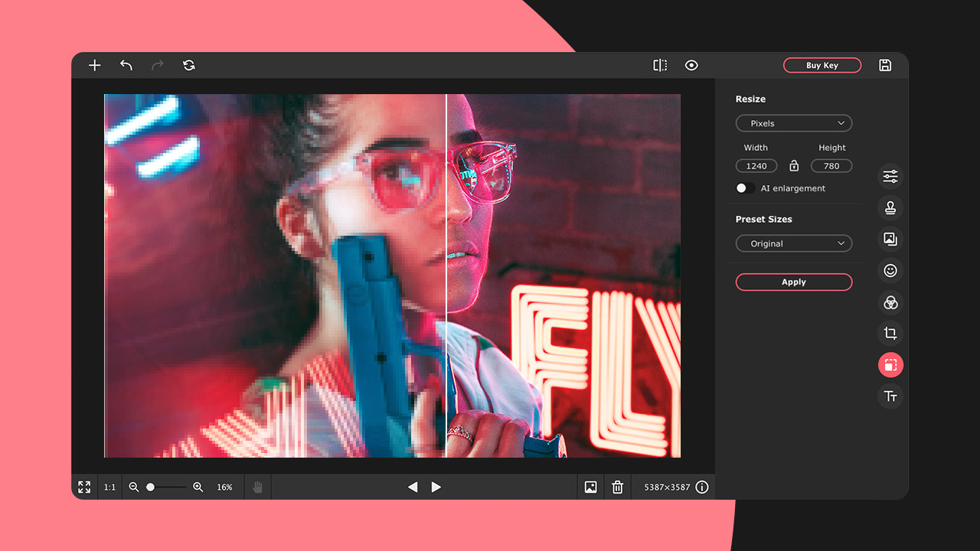
Task: Click the Buy Key button
Action: pyautogui.click(x=822, y=66)
